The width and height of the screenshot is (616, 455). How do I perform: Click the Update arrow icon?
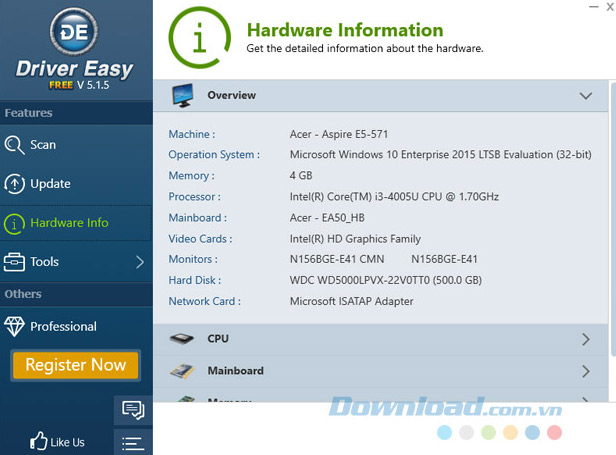coord(15,184)
